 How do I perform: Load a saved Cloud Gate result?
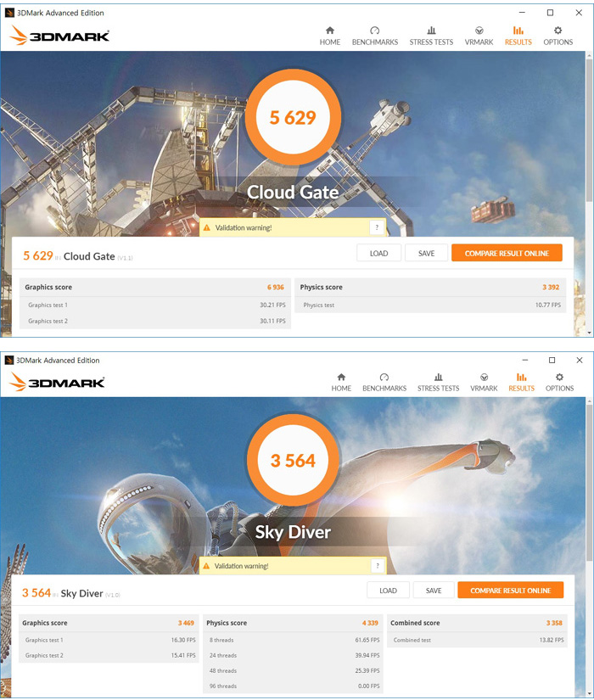[378, 253]
